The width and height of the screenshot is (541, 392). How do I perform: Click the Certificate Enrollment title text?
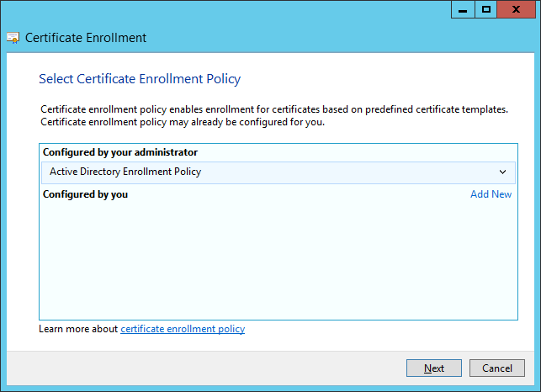coord(86,38)
